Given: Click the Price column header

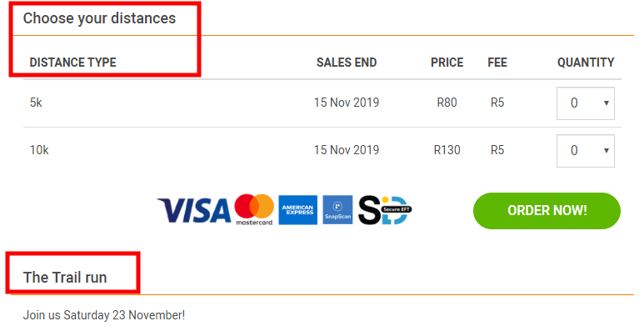Looking at the screenshot, I should coord(447,63).
